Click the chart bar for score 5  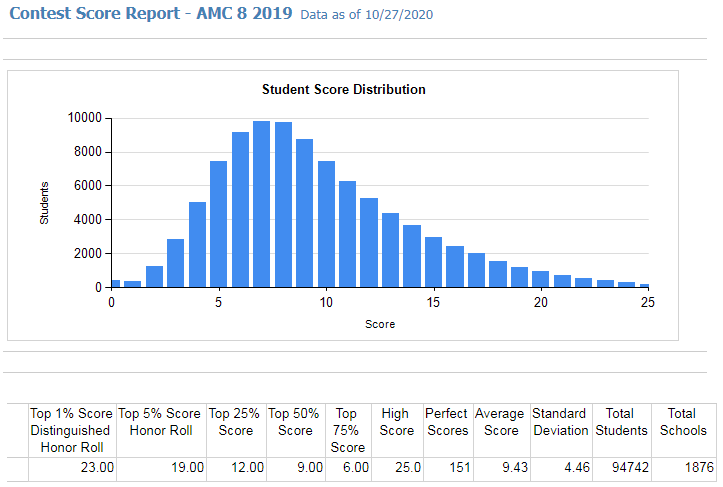click(x=219, y=224)
